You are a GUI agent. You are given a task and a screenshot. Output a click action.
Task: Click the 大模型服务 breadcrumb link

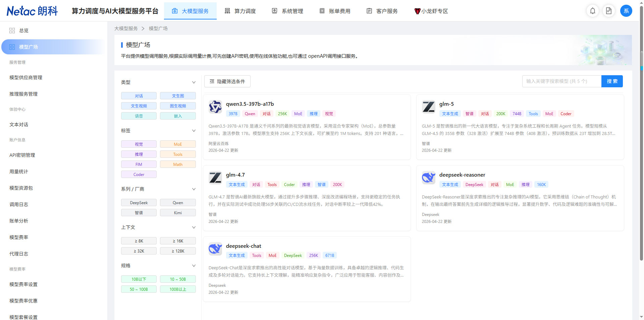(126, 29)
